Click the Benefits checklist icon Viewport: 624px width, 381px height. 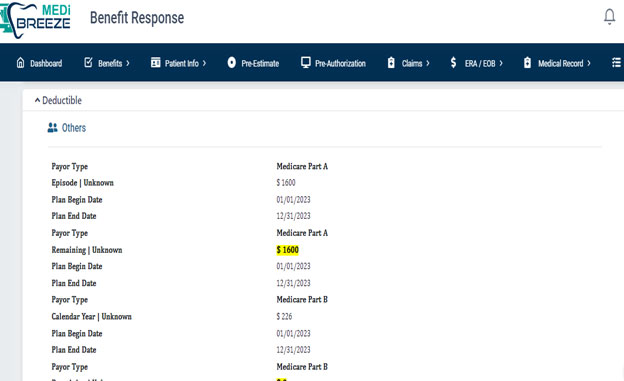(x=88, y=63)
